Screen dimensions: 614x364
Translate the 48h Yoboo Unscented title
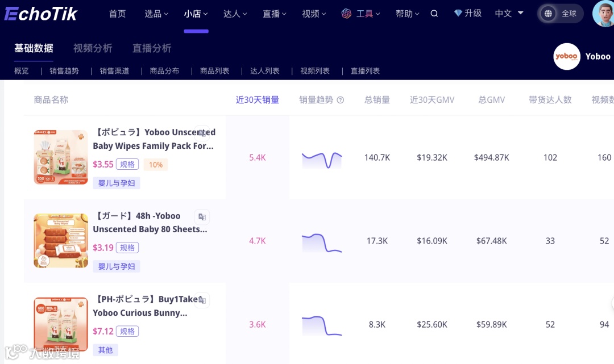point(202,216)
